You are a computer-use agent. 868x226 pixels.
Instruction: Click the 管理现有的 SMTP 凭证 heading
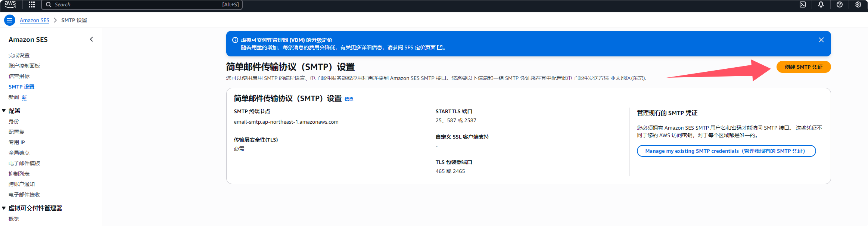(667, 113)
